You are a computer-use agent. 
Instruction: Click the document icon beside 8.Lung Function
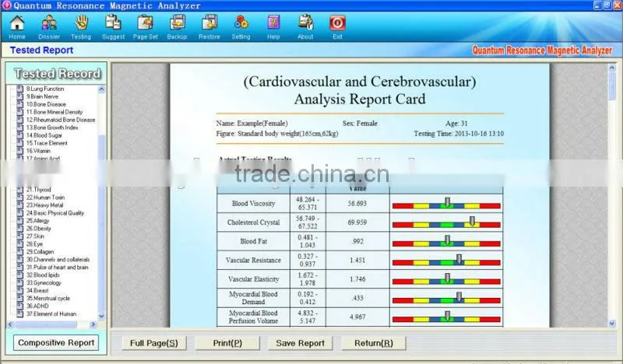(x=20, y=89)
